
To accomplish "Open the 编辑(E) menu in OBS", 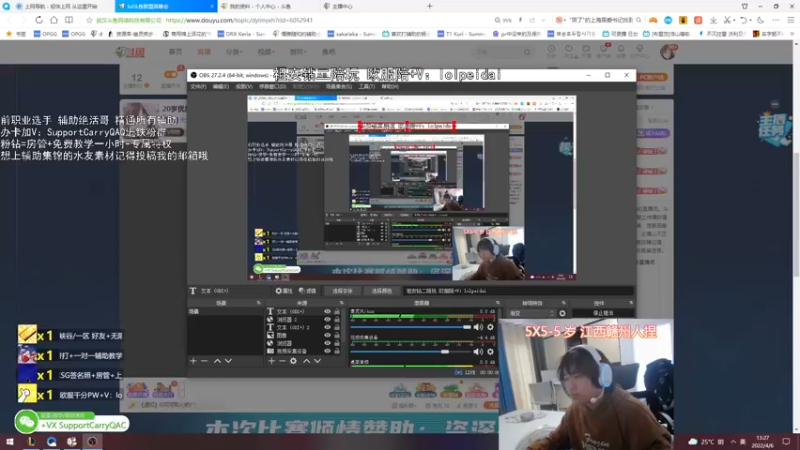I will (x=220, y=87).
